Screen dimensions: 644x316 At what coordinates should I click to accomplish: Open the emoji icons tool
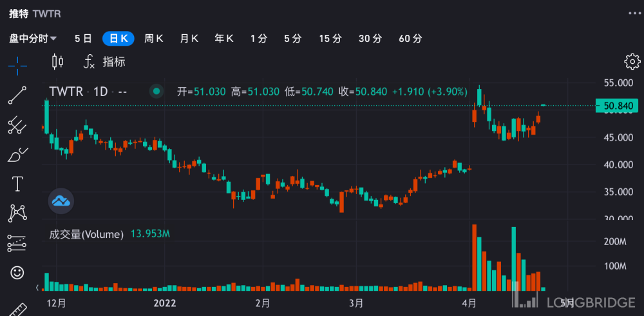point(17,272)
